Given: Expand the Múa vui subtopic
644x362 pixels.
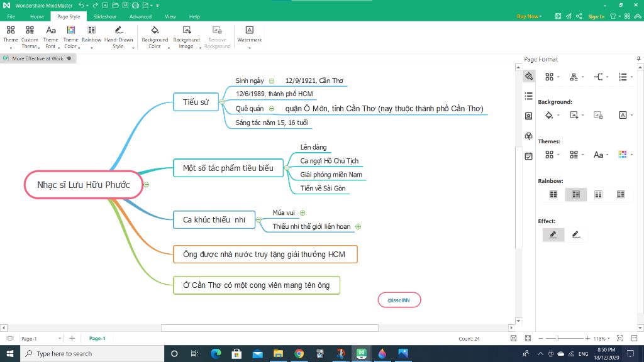Looking at the screenshot, I should pyautogui.click(x=303, y=212).
